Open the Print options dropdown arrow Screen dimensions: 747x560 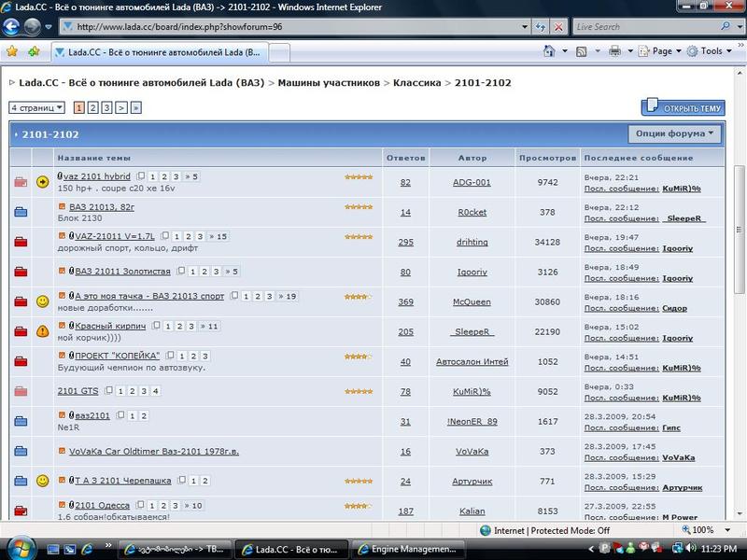[629, 51]
